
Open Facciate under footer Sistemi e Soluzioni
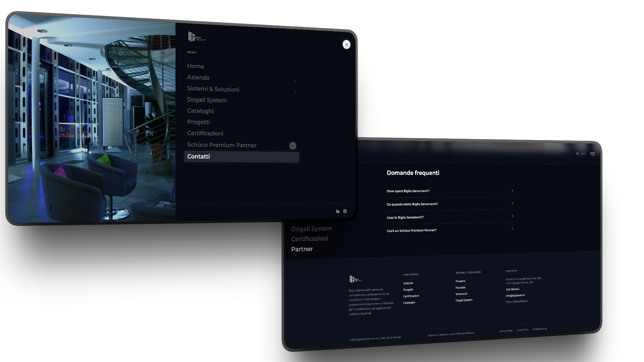[461, 288]
